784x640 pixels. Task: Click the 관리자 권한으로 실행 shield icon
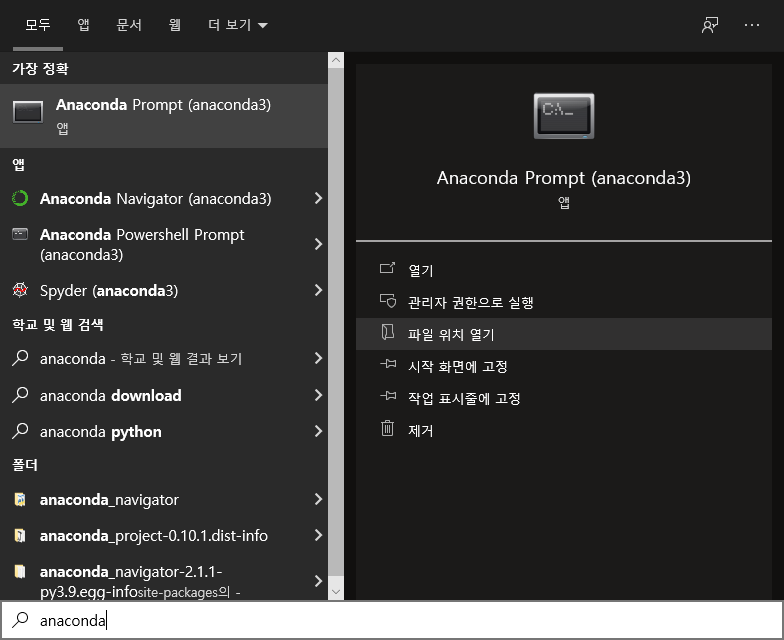point(388,301)
